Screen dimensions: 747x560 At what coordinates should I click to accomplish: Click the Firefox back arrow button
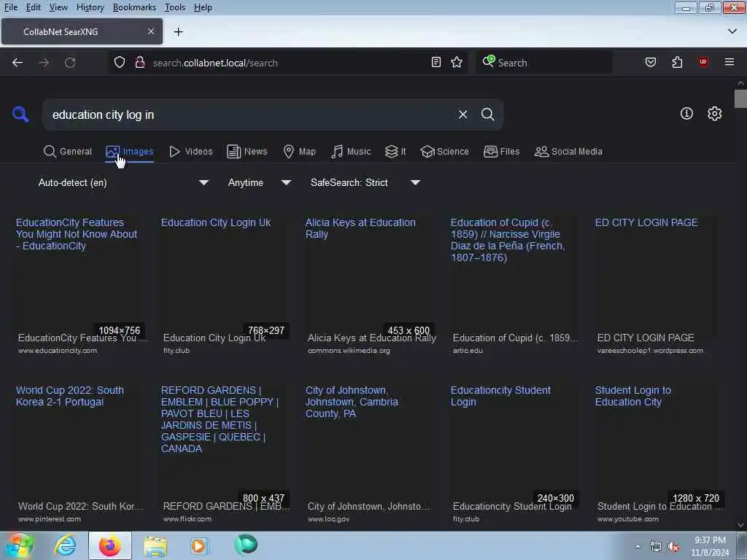[x=18, y=63]
